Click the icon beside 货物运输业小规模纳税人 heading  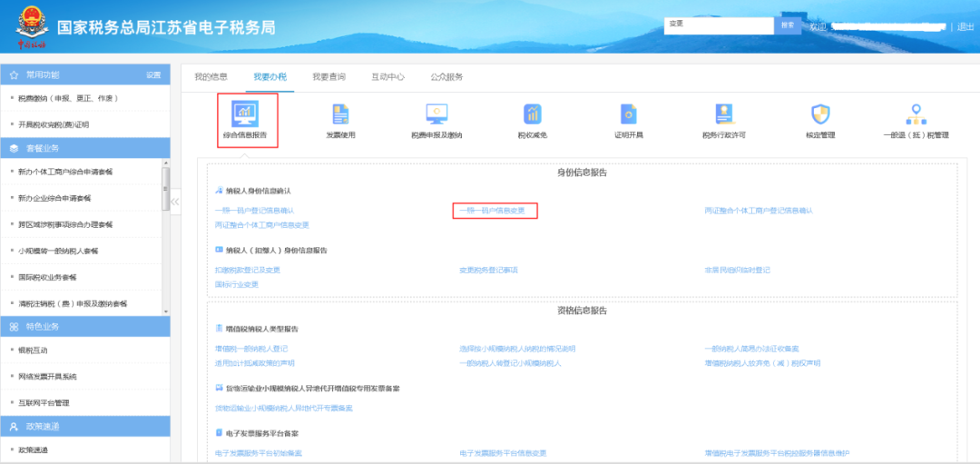point(219,388)
